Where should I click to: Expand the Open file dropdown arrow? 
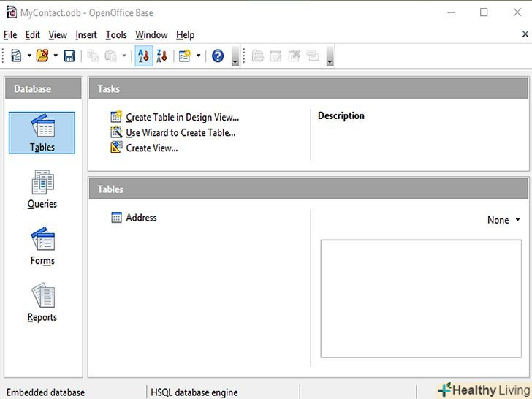[x=56, y=56]
